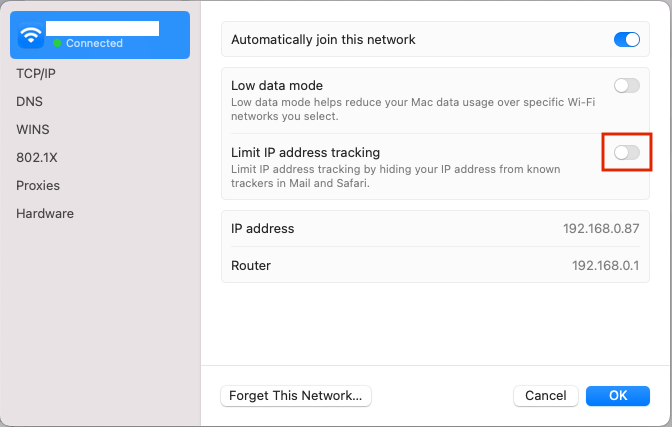Enable Low data mode switch
The width and height of the screenshot is (672, 427).
(626, 86)
